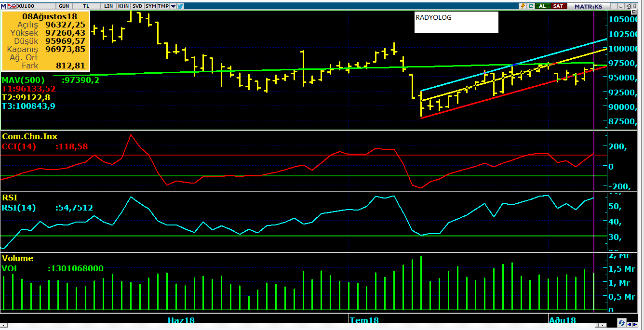Click the Fark 812,81 value
The width and height of the screenshot is (644, 330).
click(71, 66)
